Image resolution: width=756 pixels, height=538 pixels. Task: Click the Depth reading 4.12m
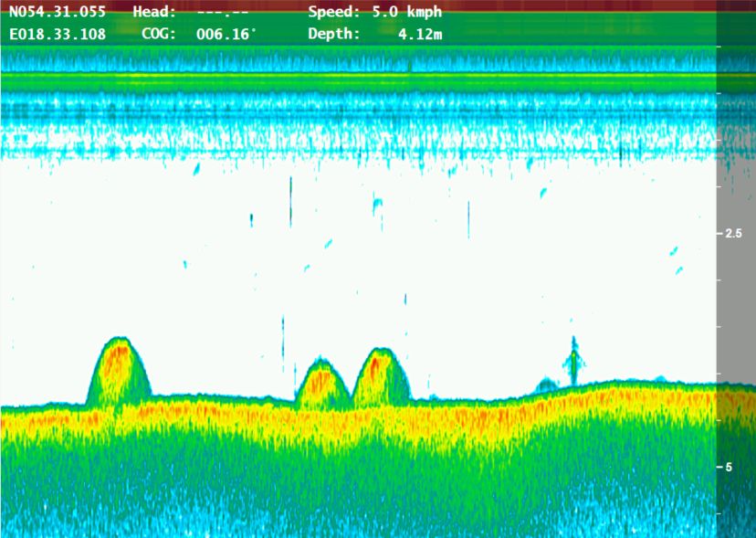(420, 35)
